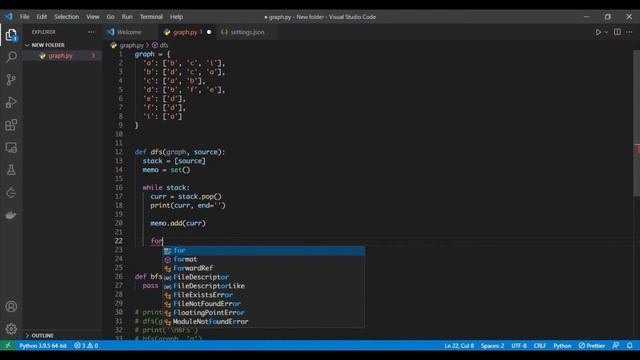This screenshot has width=640, height=360.
Task: Open the Run menu
Action: (127, 17)
